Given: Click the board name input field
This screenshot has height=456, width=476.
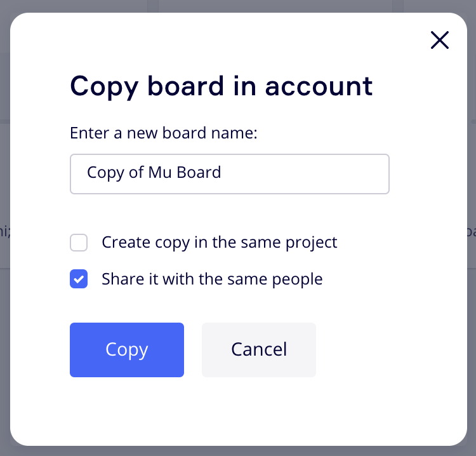Looking at the screenshot, I should click(x=229, y=173).
